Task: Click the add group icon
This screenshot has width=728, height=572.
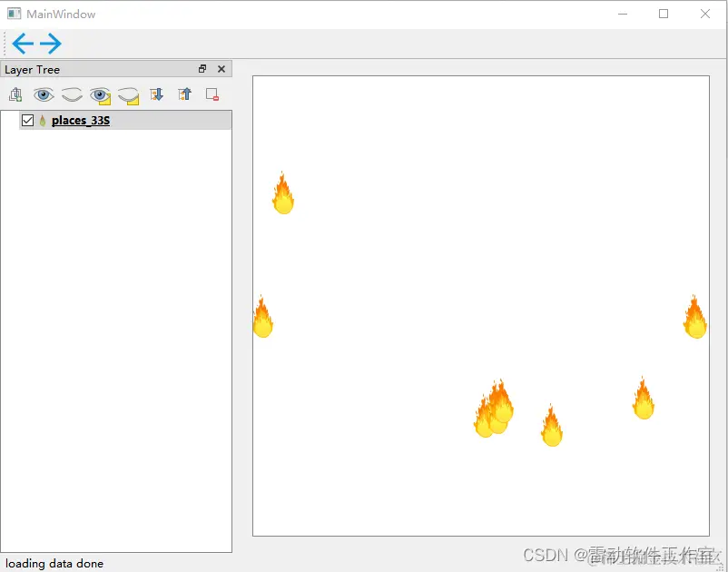Action: [x=15, y=94]
